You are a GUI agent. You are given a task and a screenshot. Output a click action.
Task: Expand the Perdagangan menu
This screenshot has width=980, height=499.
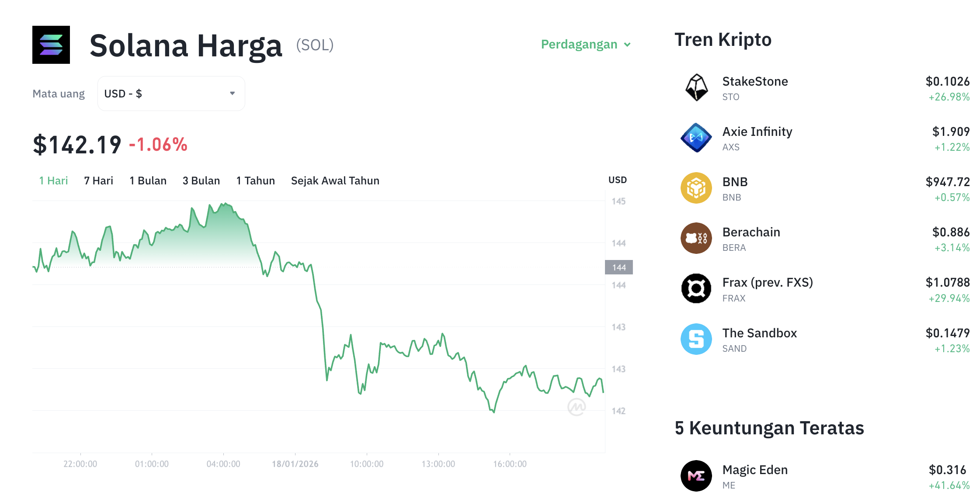coord(586,44)
